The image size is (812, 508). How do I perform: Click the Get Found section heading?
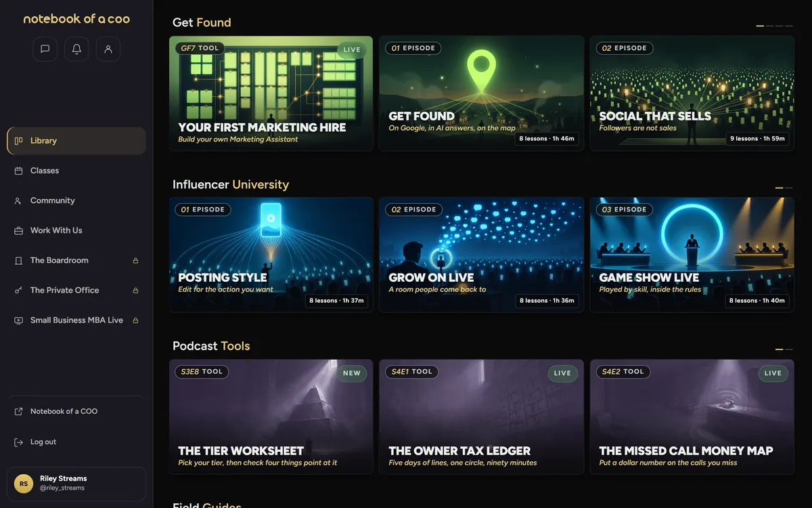tap(202, 22)
